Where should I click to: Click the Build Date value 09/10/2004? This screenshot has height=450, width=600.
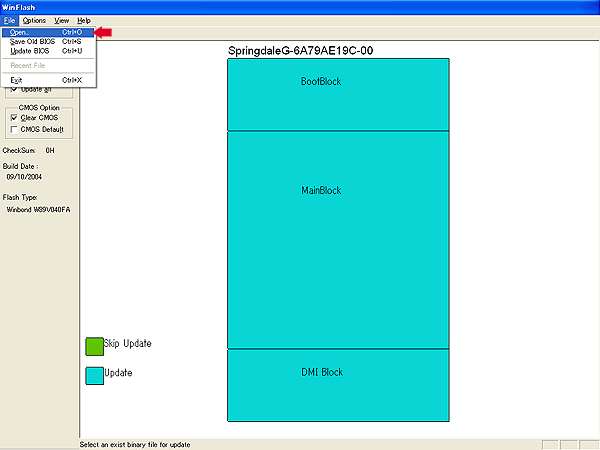click(x=24, y=177)
